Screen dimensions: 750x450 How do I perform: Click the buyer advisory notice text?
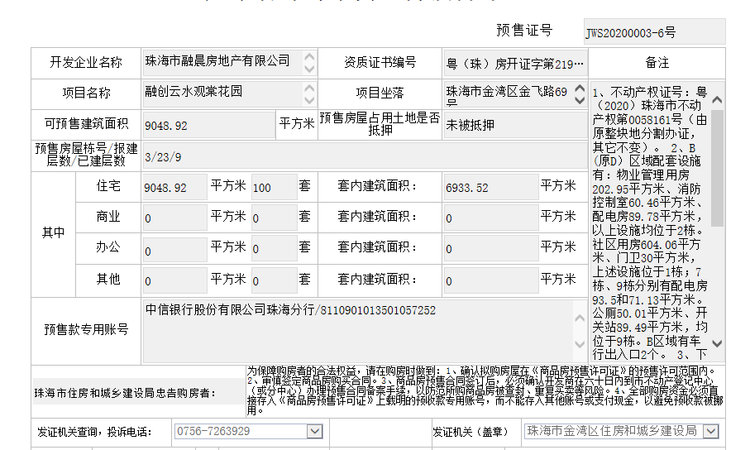coord(485,390)
